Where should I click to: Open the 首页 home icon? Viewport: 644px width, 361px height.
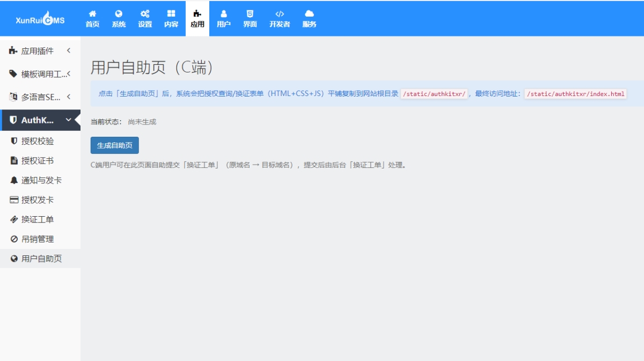click(92, 13)
